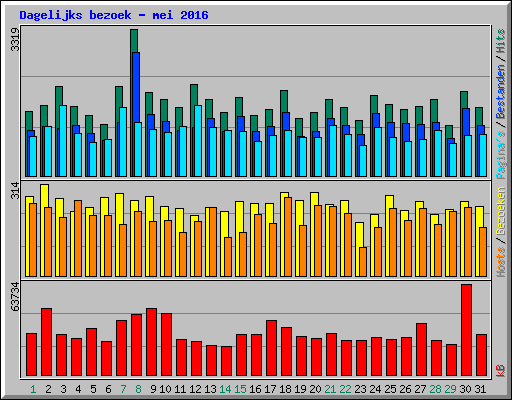Click the yellow Bezoeken bar for day 20
Screen dimensions: 512x400
(x=315, y=199)
